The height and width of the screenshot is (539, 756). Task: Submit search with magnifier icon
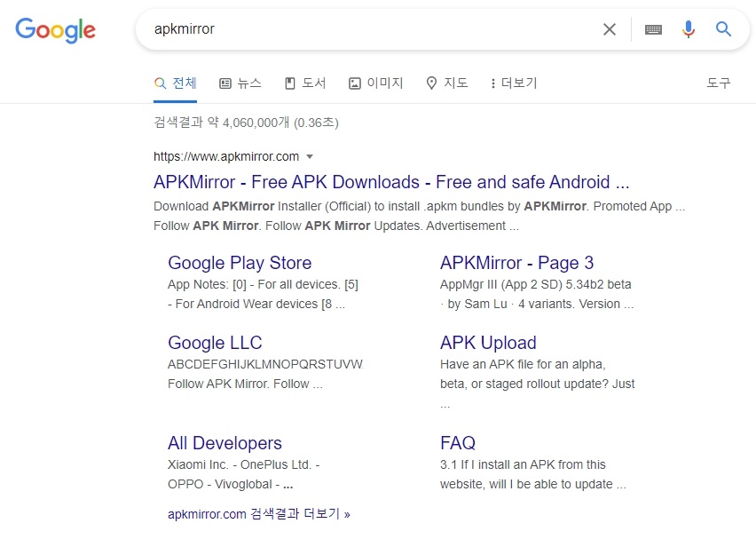tap(723, 29)
